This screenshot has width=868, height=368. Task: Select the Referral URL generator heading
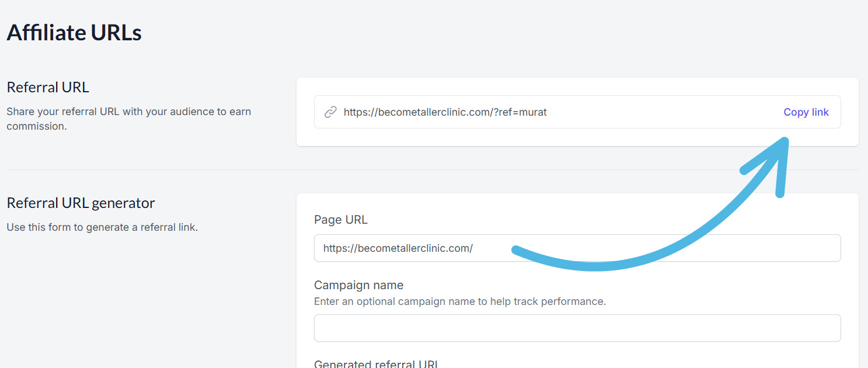point(81,203)
